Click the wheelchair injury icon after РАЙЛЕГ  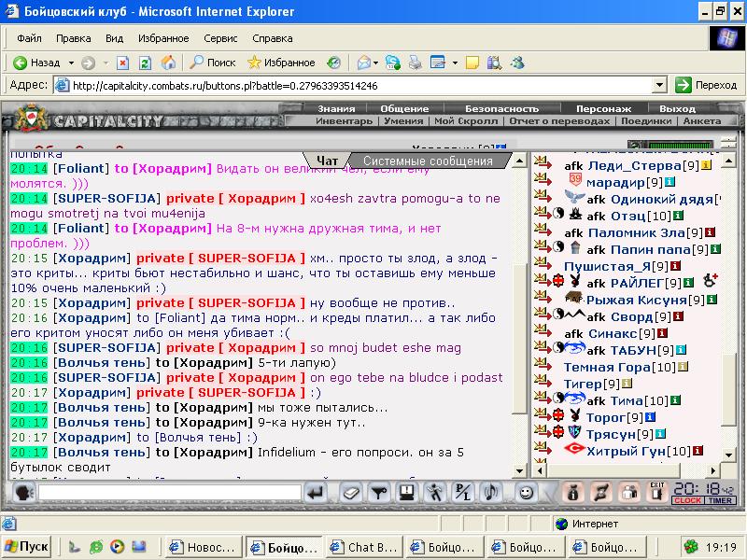coord(711,281)
